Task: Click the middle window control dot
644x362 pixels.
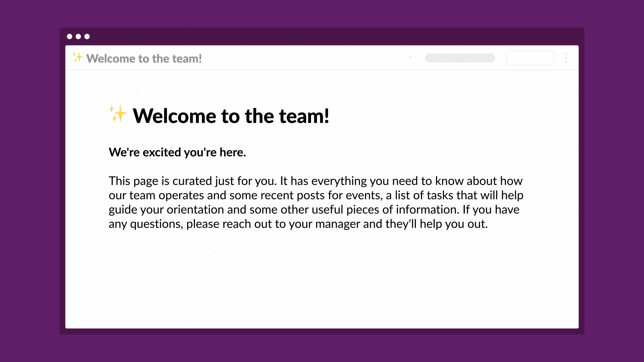Action: pos(78,37)
